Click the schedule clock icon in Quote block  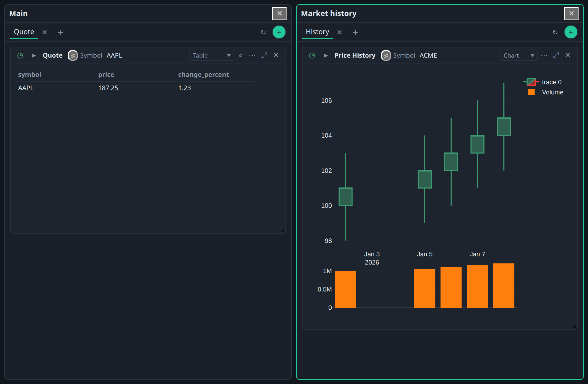click(20, 55)
